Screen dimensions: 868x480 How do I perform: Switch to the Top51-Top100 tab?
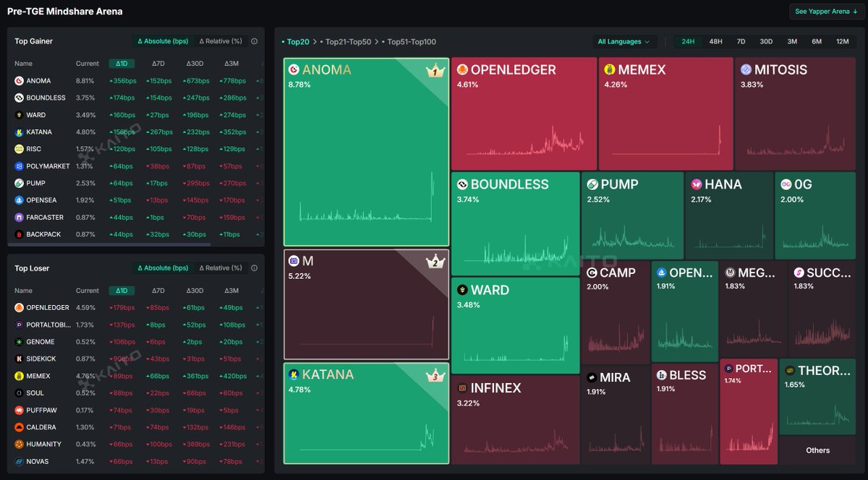pyautogui.click(x=409, y=42)
